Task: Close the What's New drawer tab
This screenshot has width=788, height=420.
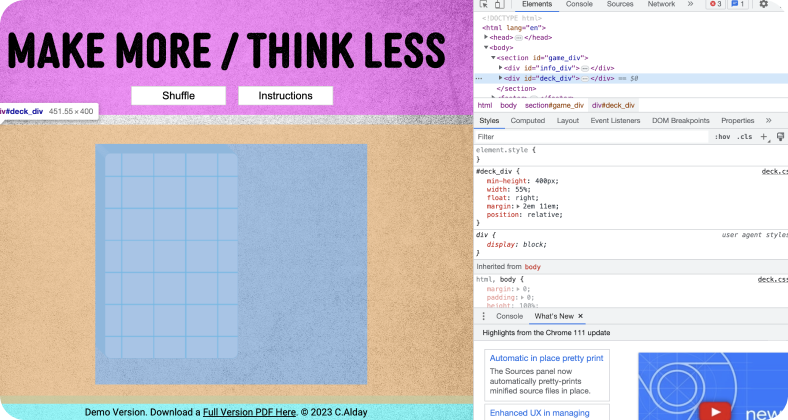Action: (581, 316)
